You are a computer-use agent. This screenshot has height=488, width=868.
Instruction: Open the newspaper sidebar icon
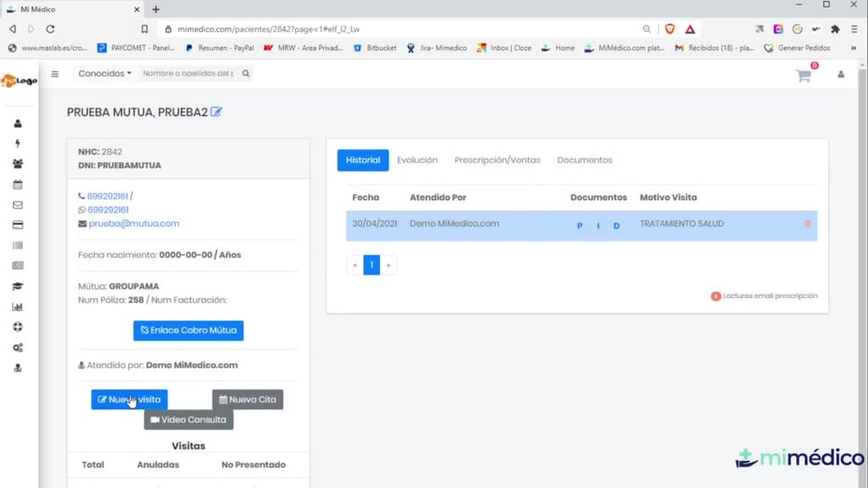click(18, 265)
